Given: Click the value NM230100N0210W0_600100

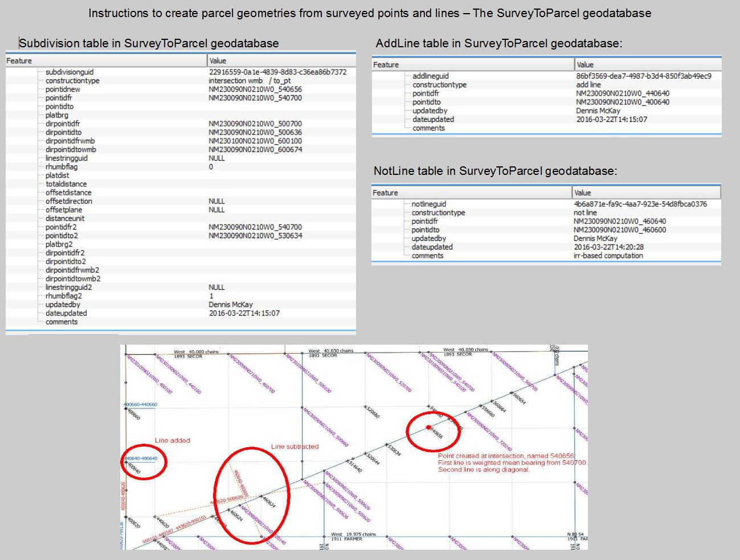Looking at the screenshot, I should click(255, 141).
